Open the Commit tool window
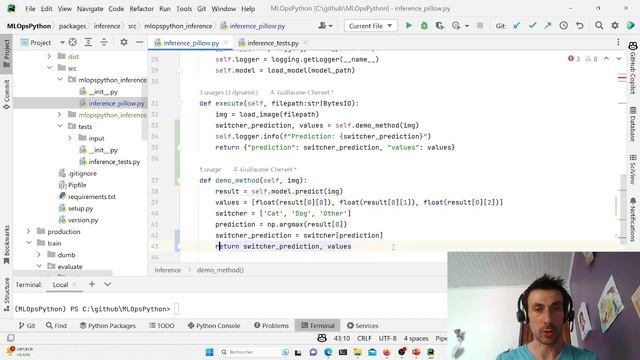Screen dimensions: 640x360 (x=7, y=94)
